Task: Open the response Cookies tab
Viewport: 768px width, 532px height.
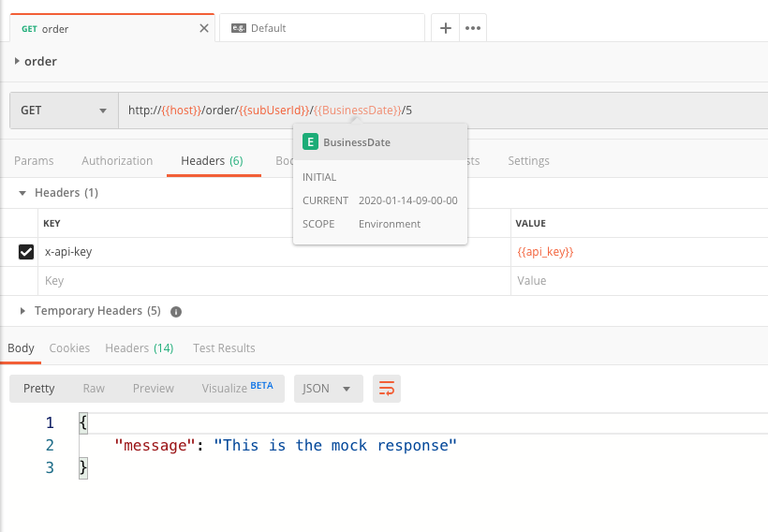Action: tap(69, 347)
